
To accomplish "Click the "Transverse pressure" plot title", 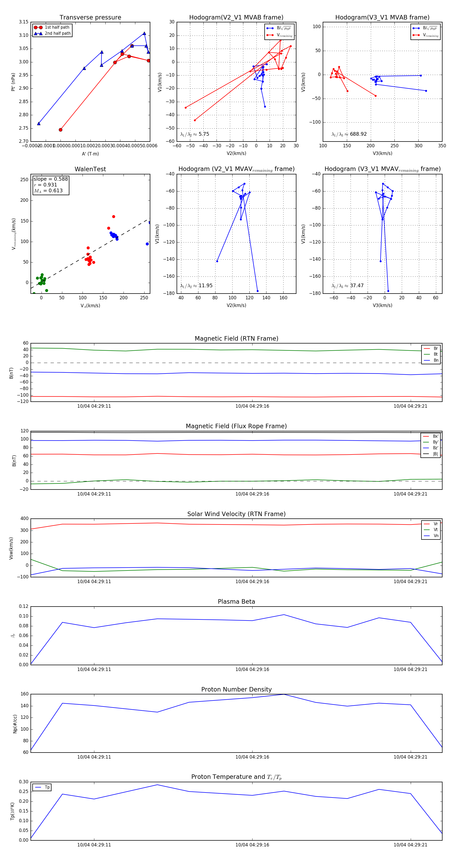I will (x=90, y=18).
